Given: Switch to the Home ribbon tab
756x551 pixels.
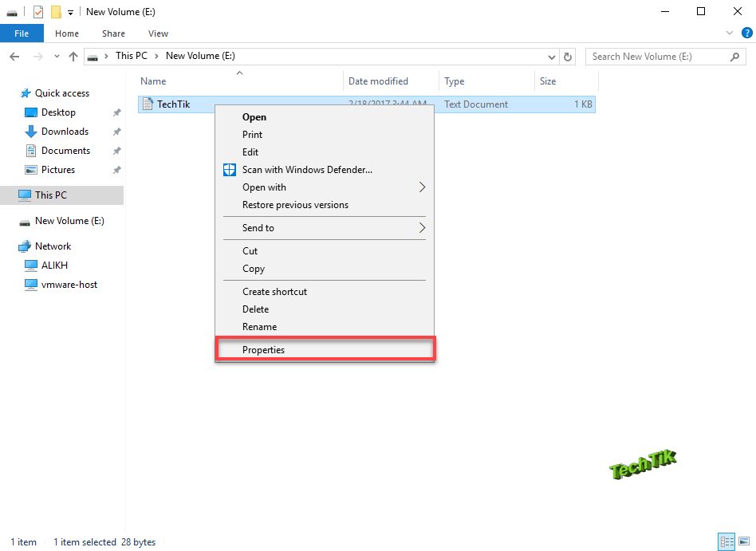Looking at the screenshot, I should tap(67, 33).
